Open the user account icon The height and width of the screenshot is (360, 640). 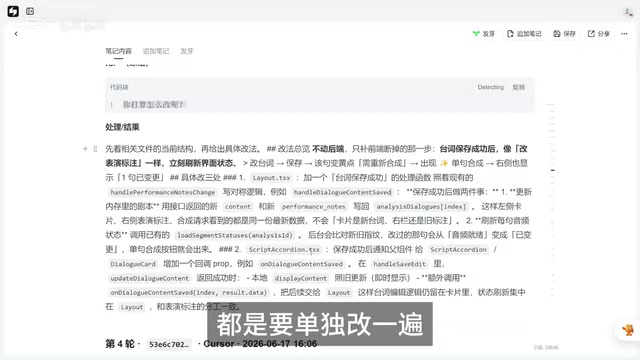pos(628,12)
